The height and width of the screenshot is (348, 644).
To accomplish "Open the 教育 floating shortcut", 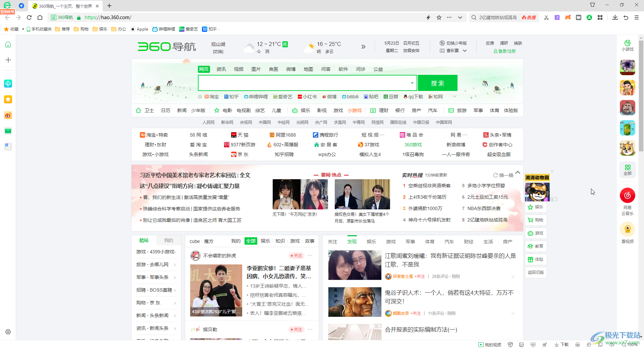I will [536, 246].
